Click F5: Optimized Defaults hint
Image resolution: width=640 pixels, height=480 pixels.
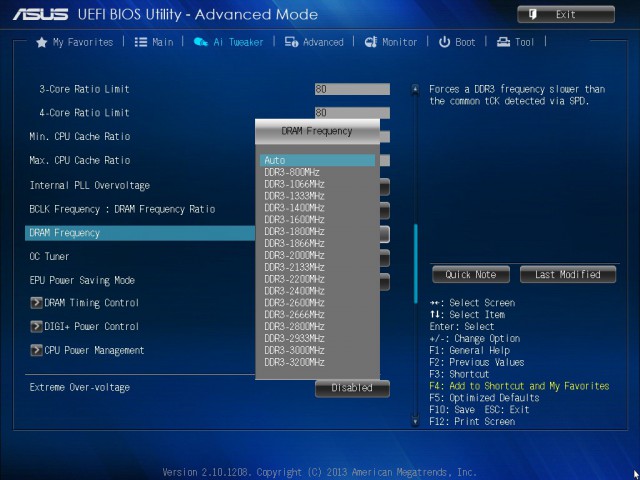point(484,398)
